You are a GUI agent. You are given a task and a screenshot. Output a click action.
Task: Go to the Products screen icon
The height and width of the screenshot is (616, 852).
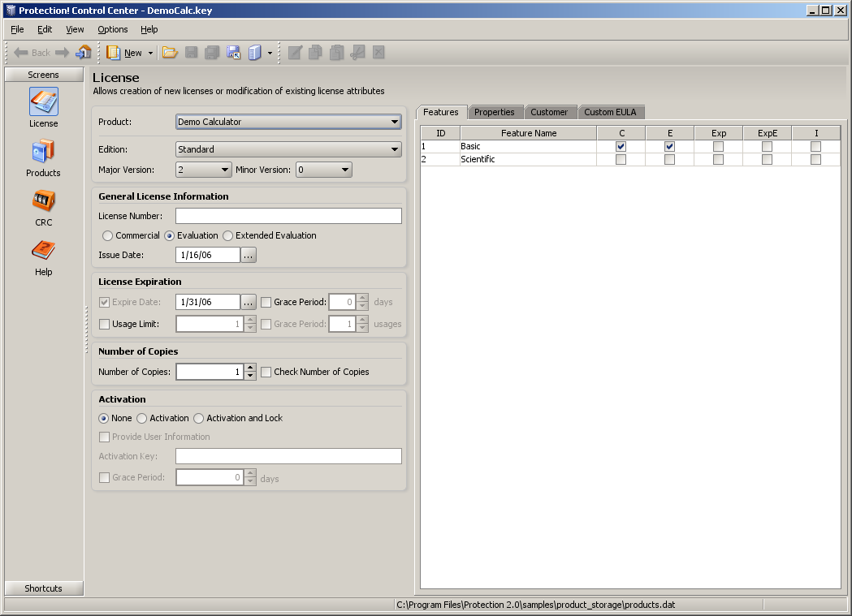click(43, 152)
